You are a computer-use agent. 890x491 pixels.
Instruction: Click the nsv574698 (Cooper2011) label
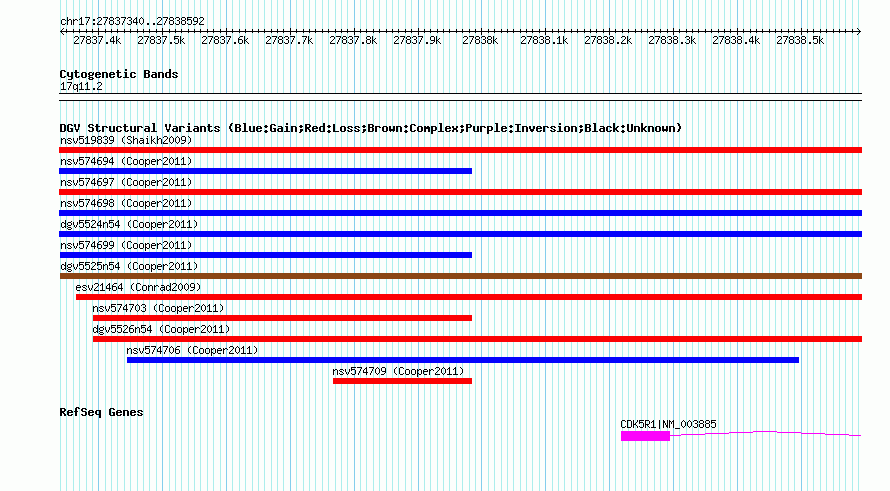[126, 203]
